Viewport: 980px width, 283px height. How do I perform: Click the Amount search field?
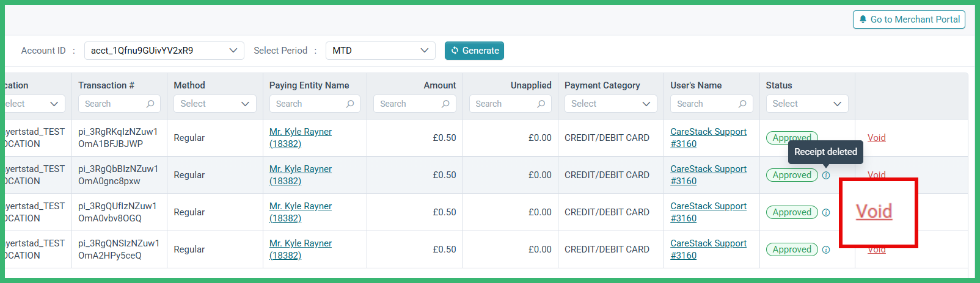tap(415, 104)
